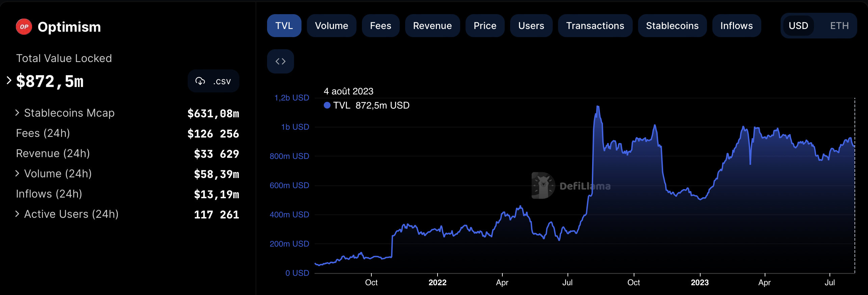
Task: Download data with the .csv button
Action: pyautogui.click(x=213, y=81)
